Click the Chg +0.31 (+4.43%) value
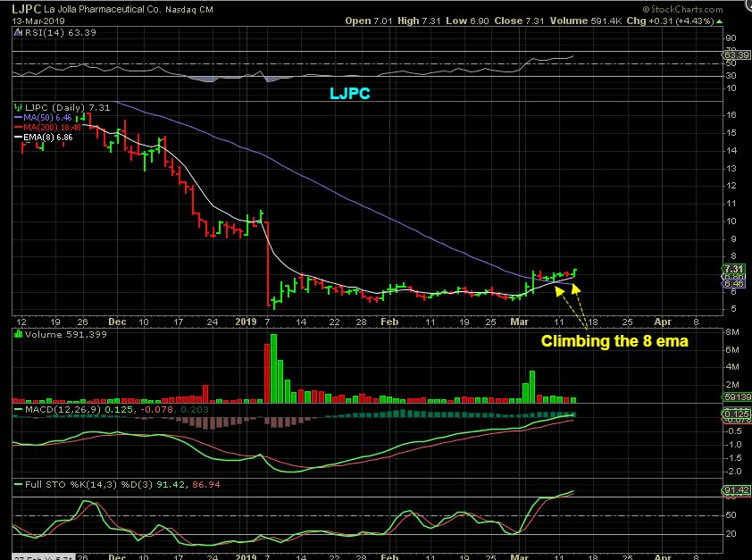The width and height of the screenshot is (752, 560). click(671, 21)
